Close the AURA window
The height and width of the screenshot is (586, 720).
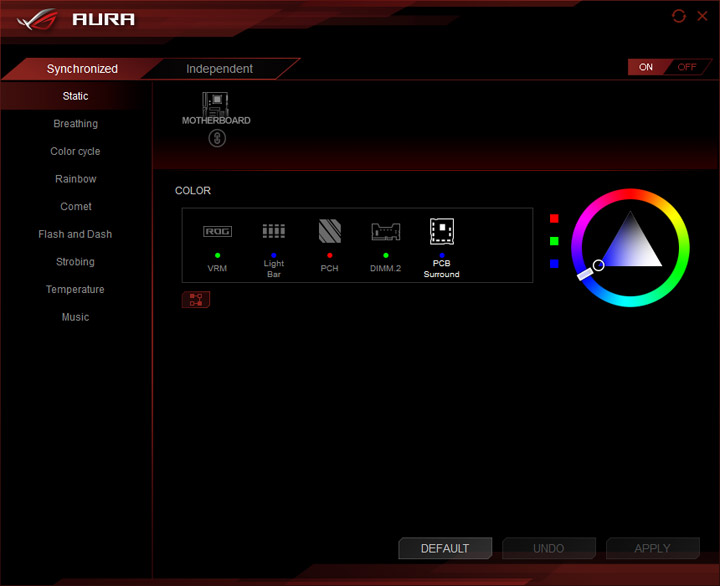point(702,16)
